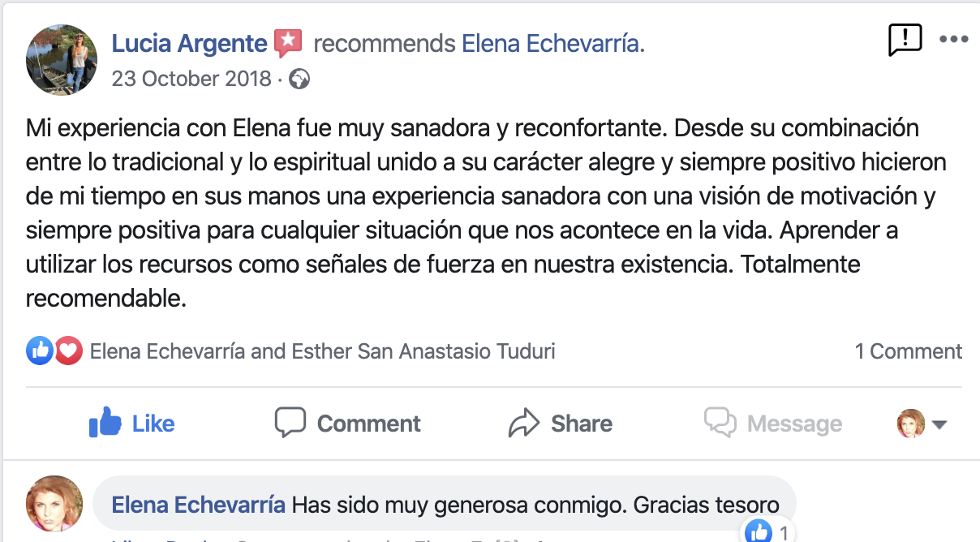Click the red heart reaction icon
980x542 pixels.
pos(68,351)
